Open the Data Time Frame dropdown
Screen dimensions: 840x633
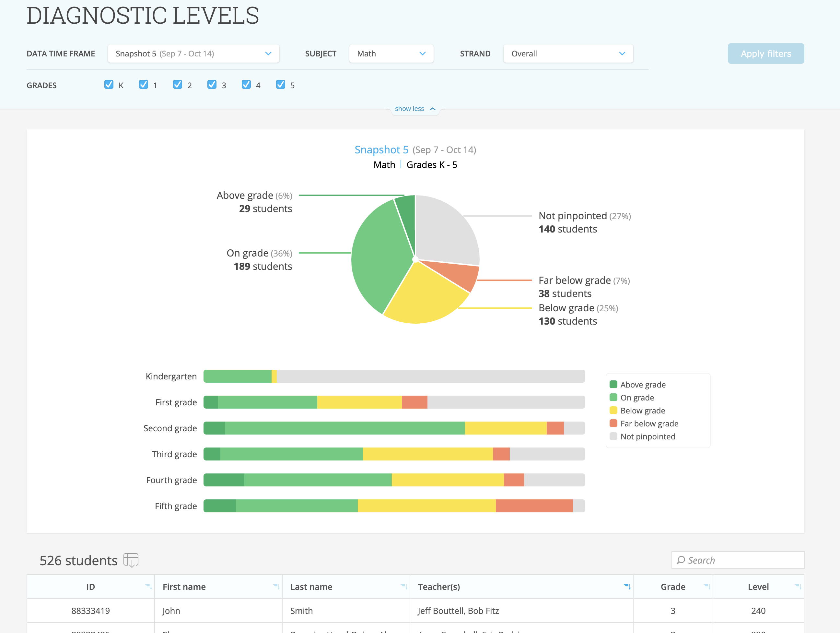pyautogui.click(x=193, y=54)
